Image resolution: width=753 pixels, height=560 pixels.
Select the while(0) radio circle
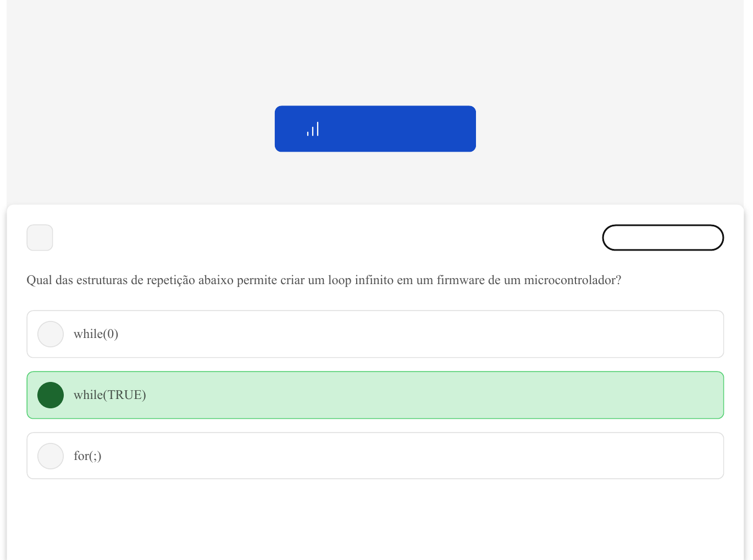tap(51, 334)
